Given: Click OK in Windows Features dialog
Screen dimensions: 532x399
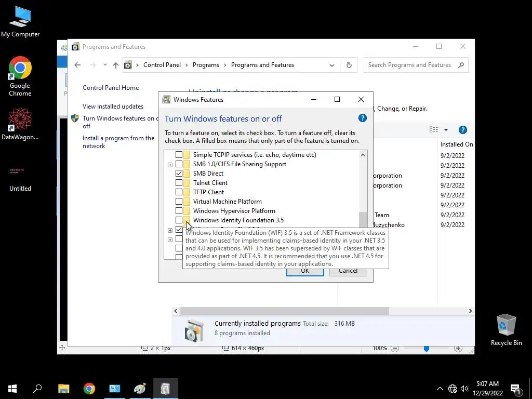Looking at the screenshot, I should pyautogui.click(x=304, y=271).
